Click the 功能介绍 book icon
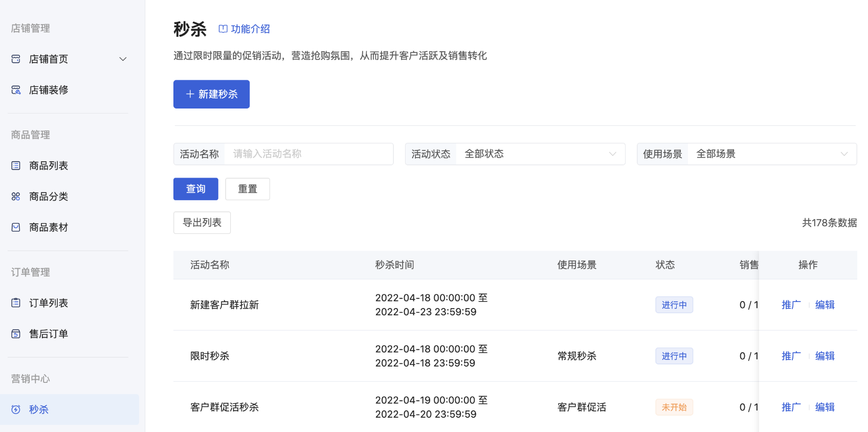 point(223,29)
